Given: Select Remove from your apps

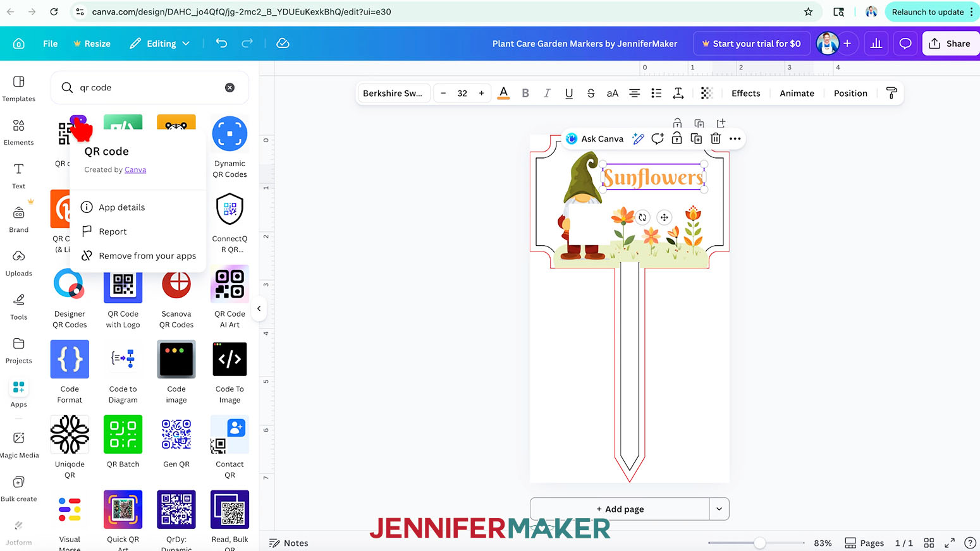Looking at the screenshot, I should (x=138, y=256).
